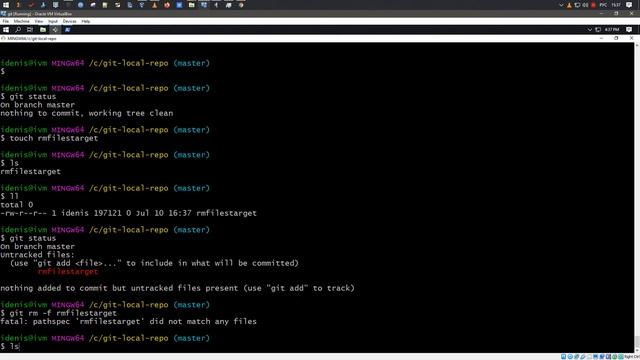This screenshot has height=360, width=640.
Task: Open the VirtualBox Input menu
Action: coord(53,21)
